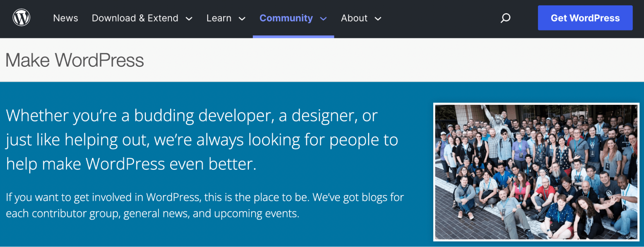Click the Make WordPress heading link
Screen dimensions: 644x247
point(75,60)
